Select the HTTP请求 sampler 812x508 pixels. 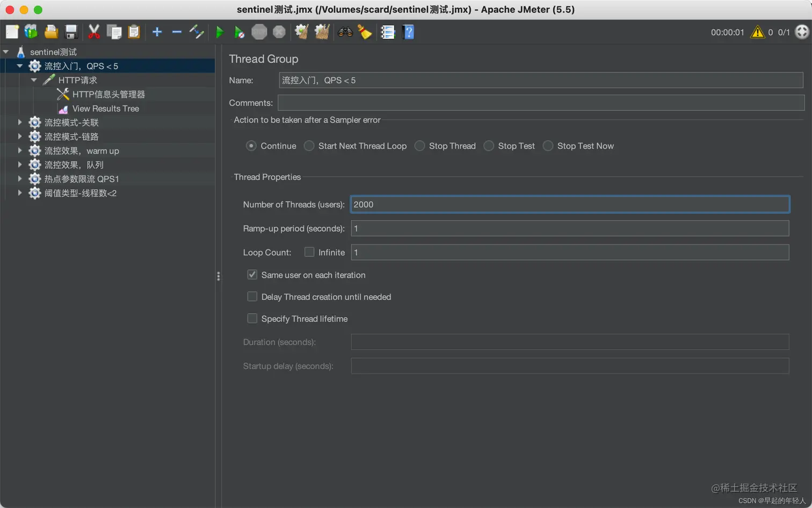[77, 80]
